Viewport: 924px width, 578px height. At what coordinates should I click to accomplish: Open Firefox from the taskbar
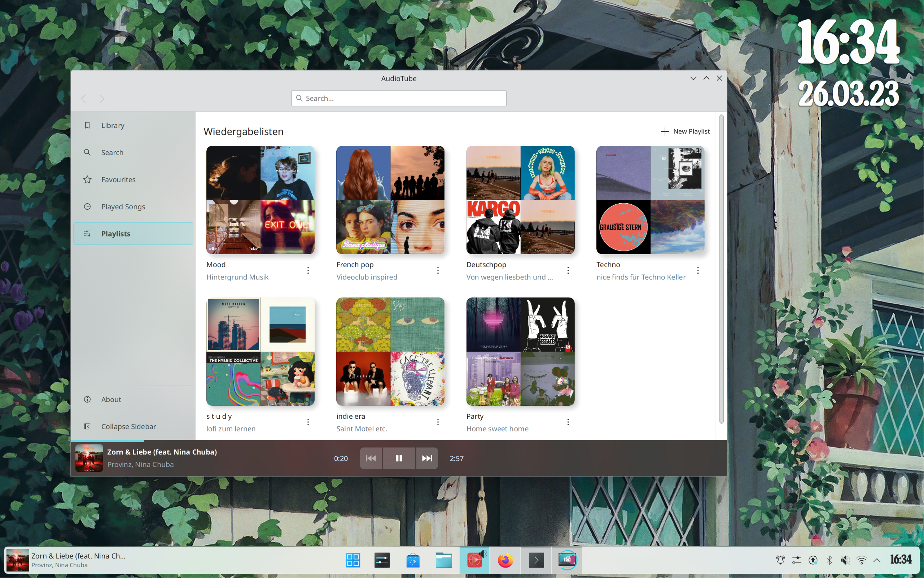(504, 560)
